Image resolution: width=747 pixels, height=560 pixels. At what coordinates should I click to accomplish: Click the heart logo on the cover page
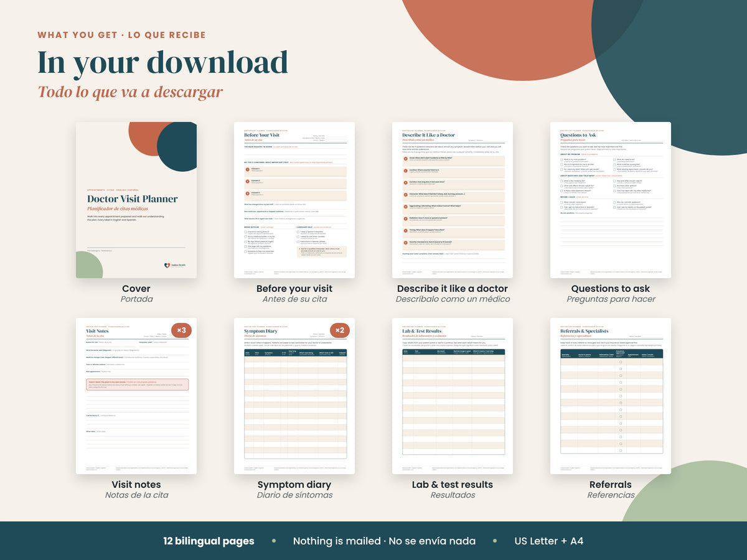click(x=167, y=265)
